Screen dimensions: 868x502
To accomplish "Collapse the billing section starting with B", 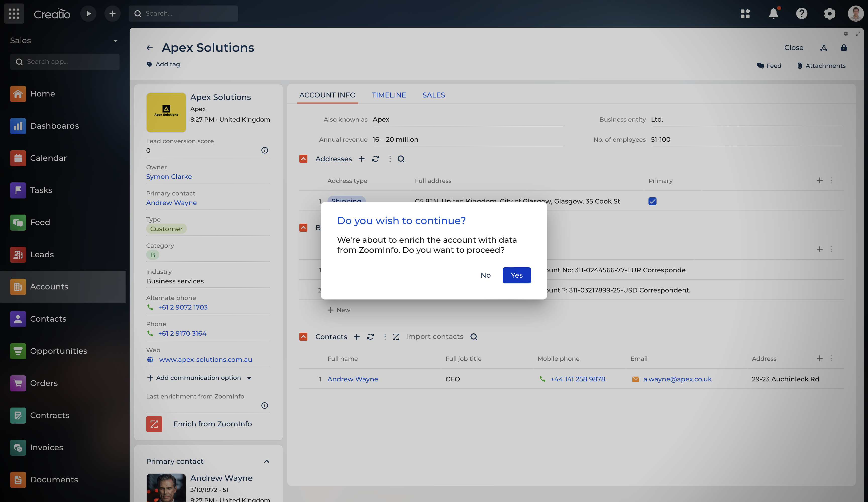I will 303,227.
